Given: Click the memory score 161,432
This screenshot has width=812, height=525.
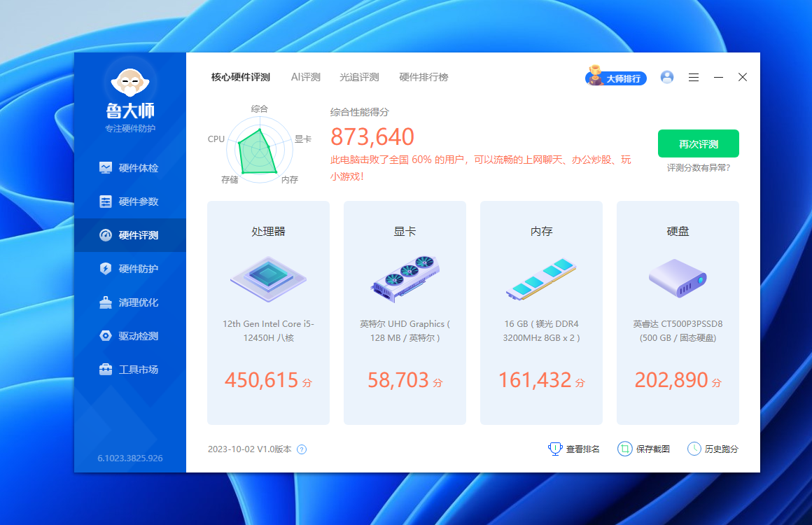Looking at the screenshot, I should tap(535, 380).
